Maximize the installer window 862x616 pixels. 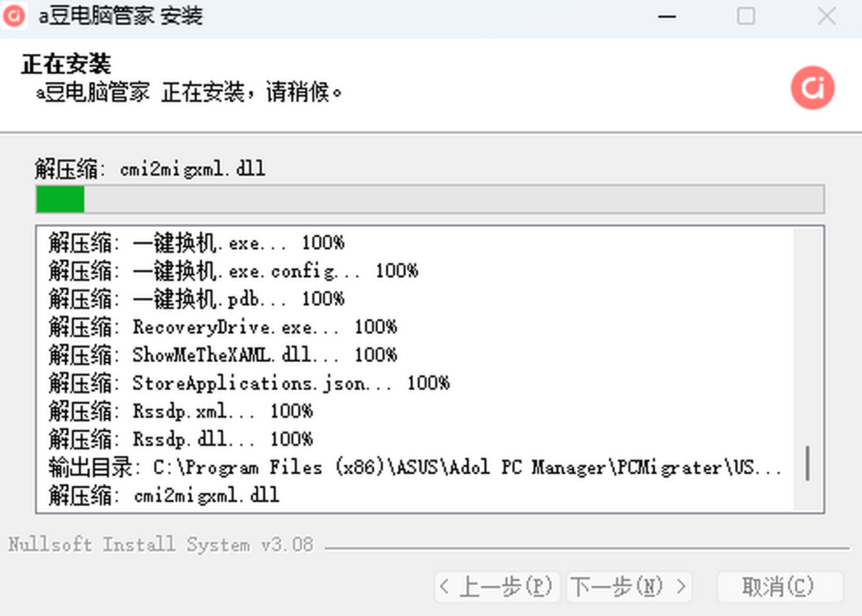[x=746, y=16]
